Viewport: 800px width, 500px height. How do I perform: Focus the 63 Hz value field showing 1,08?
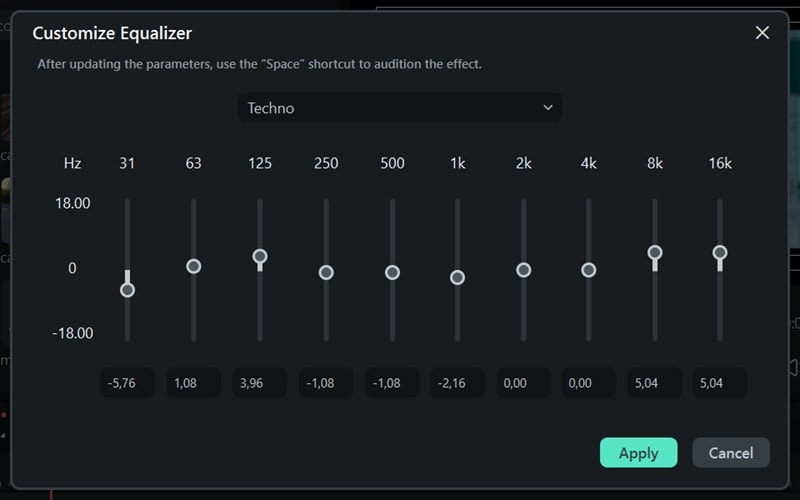point(194,382)
